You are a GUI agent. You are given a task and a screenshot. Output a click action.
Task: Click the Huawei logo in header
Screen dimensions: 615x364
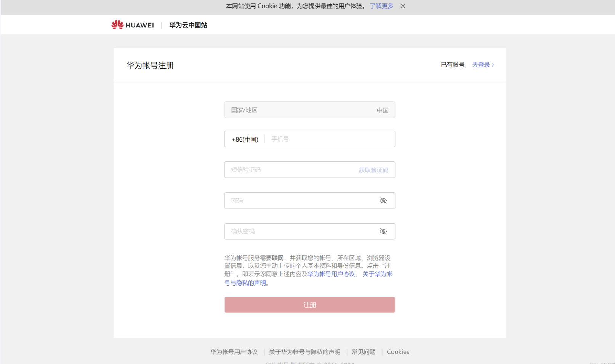tap(132, 25)
